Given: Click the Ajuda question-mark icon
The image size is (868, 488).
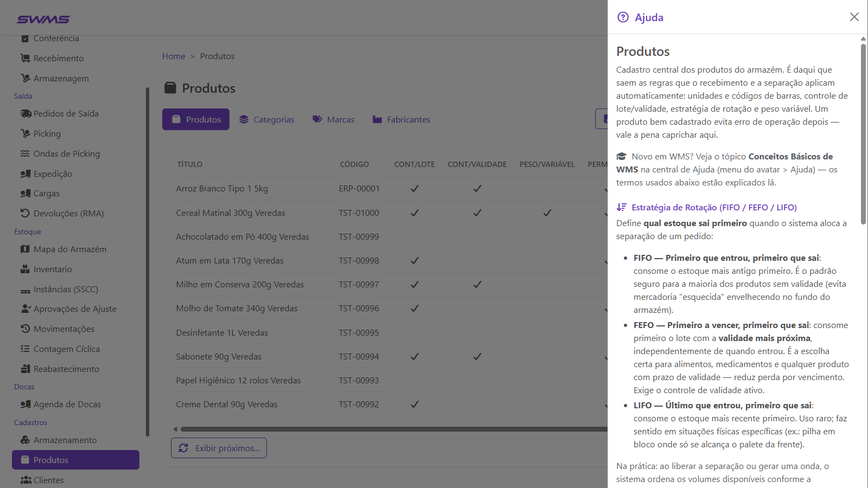Looking at the screenshot, I should click(623, 17).
